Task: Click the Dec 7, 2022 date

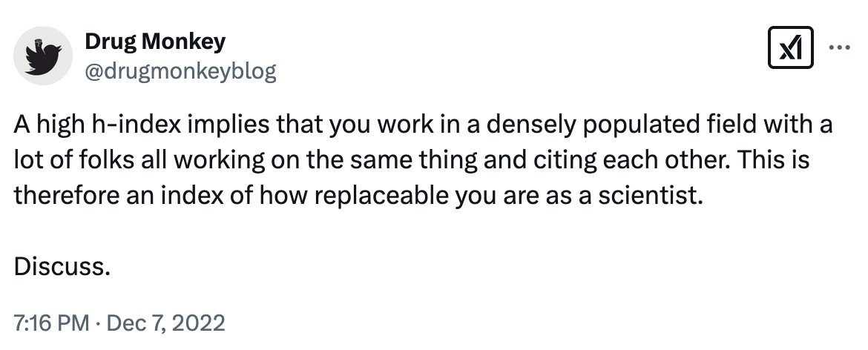Action: point(165,323)
